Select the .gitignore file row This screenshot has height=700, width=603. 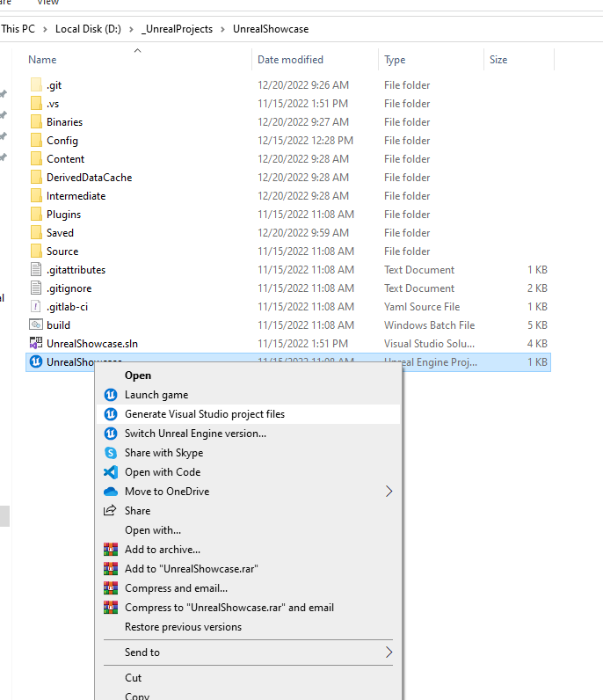[69, 288]
